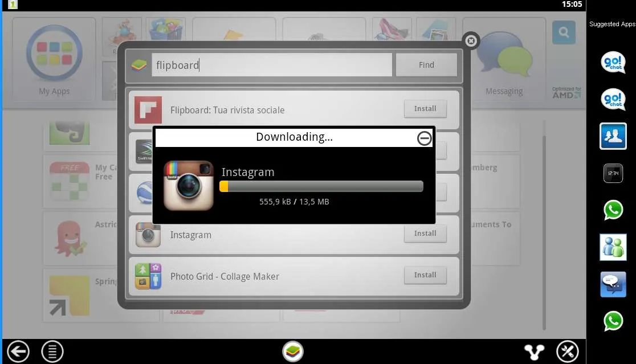Click the Flipboard: Tua rivista sociale title

(x=227, y=111)
